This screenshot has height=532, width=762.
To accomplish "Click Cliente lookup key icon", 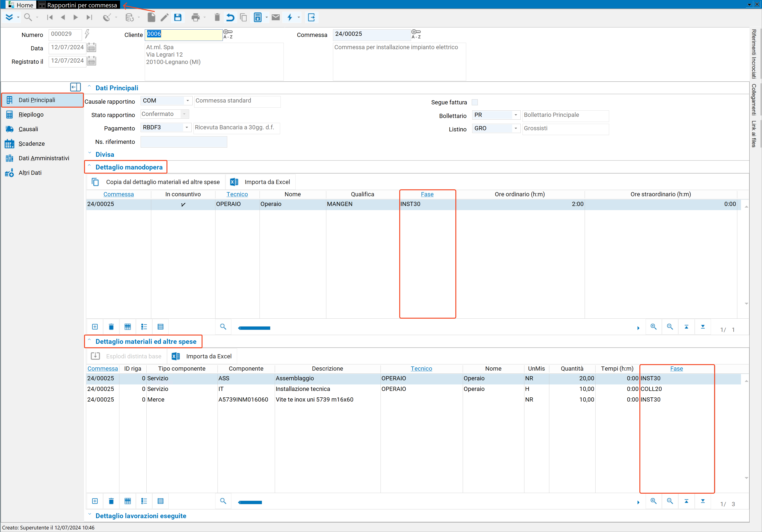I will (228, 34).
